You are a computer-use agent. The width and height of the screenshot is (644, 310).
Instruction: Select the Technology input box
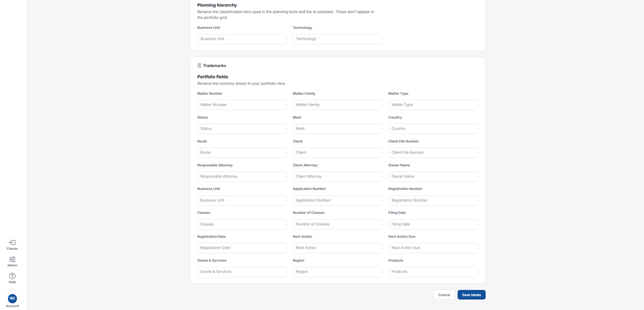click(338, 39)
